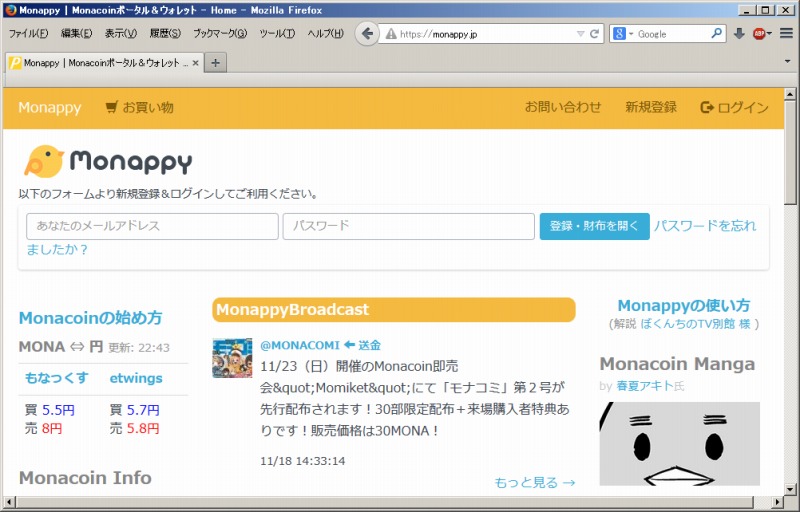
Task: Click the 5.8円 sell price
Action: [143, 428]
